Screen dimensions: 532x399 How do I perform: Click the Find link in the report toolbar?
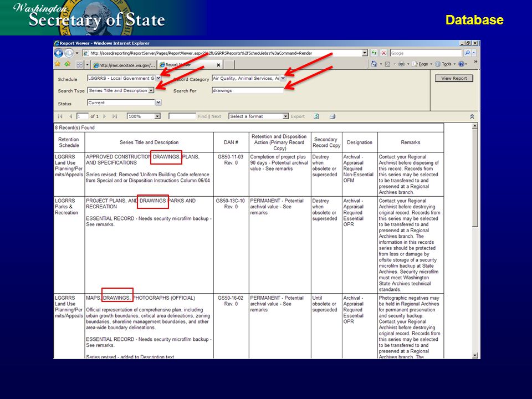pos(202,116)
